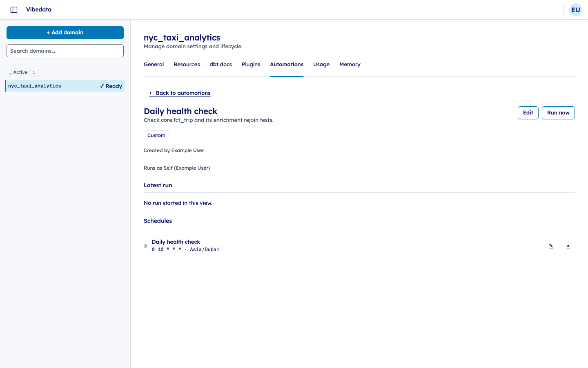Click the clock icon beside the schedule
This screenshot has width=588, height=368.
click(x=145, y=246)
